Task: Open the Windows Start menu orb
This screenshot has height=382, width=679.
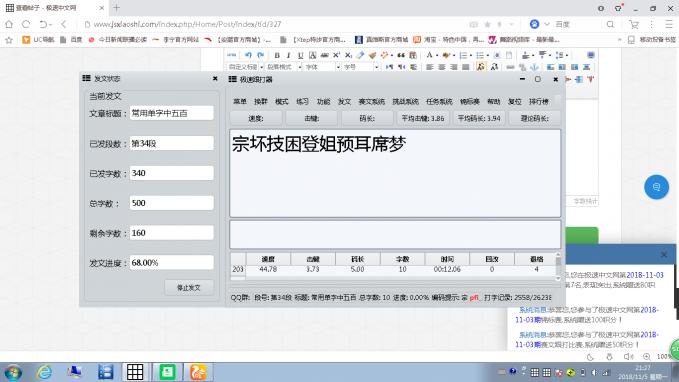Action: (13, 372)
